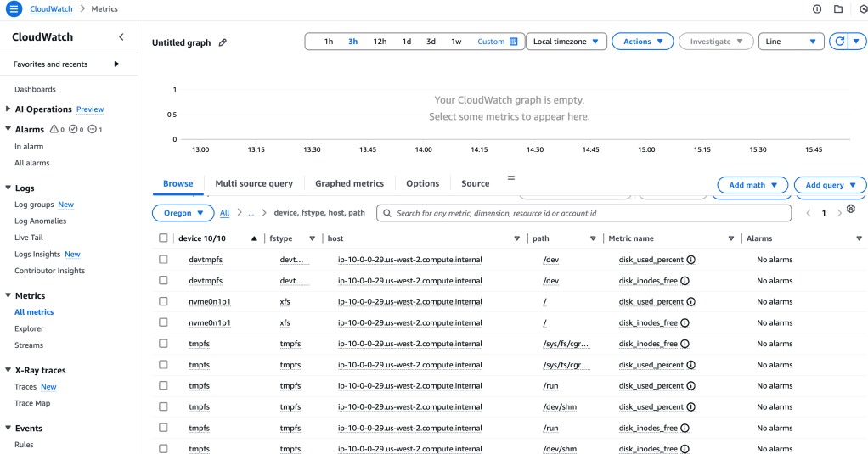Select the nvme0n1p1 disk_inodes_free row checkbox

[x=163, y=322]
